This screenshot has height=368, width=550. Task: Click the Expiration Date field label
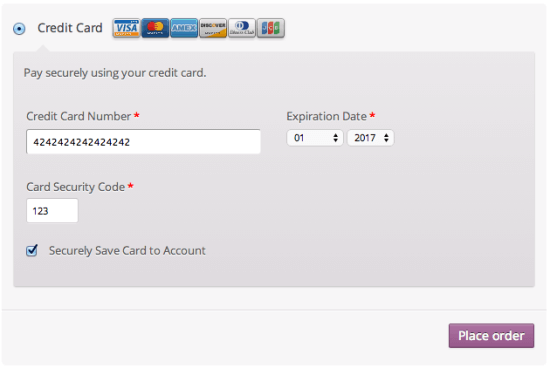327,116
